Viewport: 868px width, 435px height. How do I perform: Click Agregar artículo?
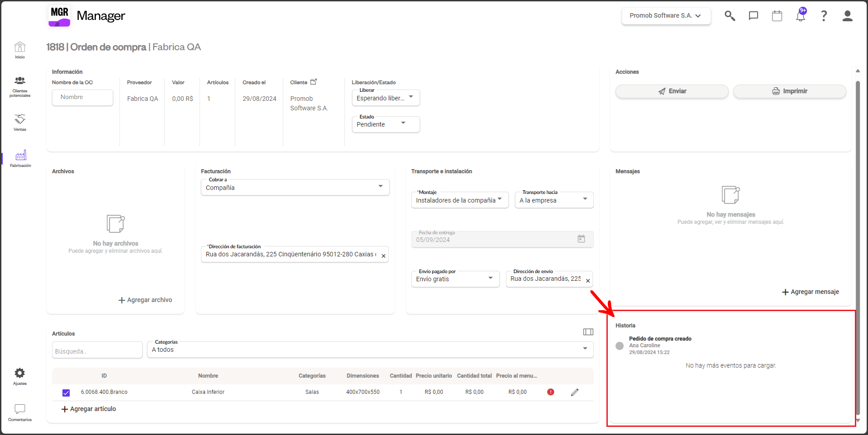click(89, 409)
